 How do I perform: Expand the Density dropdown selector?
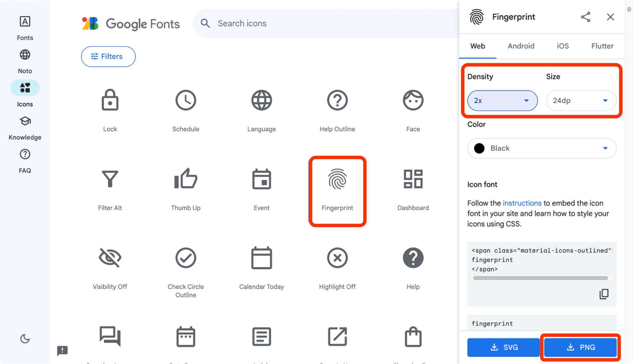tap(502, 100)
